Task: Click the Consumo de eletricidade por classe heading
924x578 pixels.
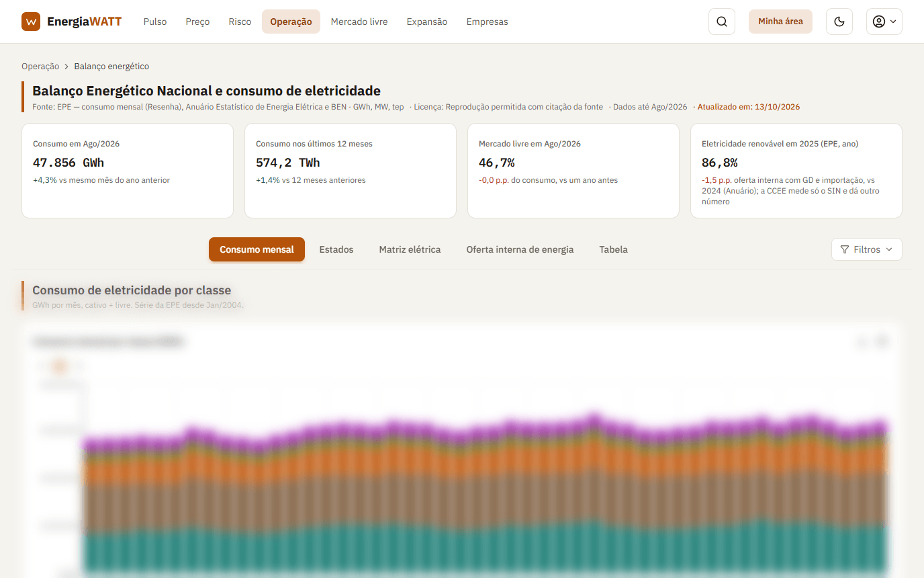Action: (132, 290)
